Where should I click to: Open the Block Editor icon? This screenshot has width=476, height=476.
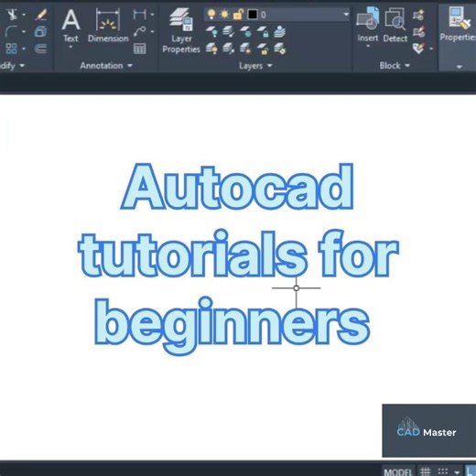pyautogui.click(x=418, y=32)
